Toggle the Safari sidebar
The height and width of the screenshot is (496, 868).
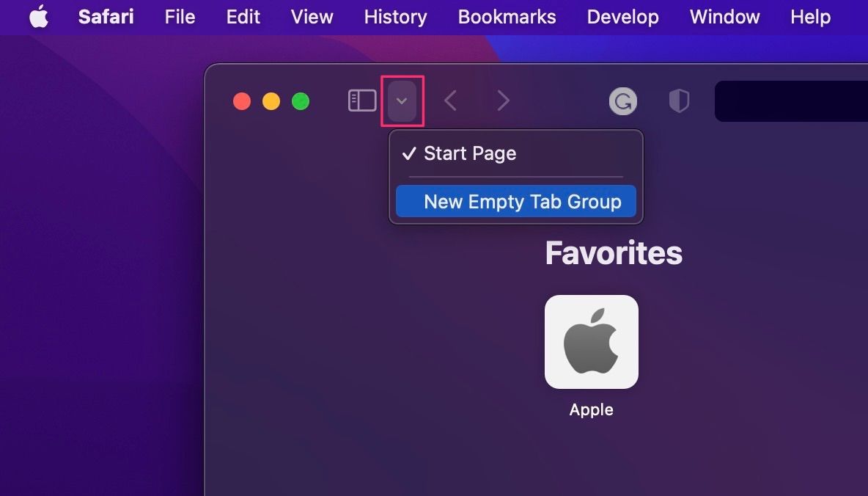point(362,101)
